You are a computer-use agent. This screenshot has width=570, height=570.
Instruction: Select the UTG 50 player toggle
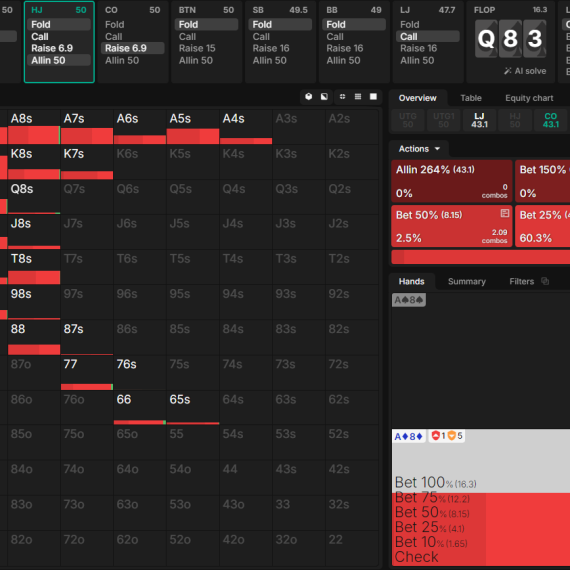pos(408,120)
